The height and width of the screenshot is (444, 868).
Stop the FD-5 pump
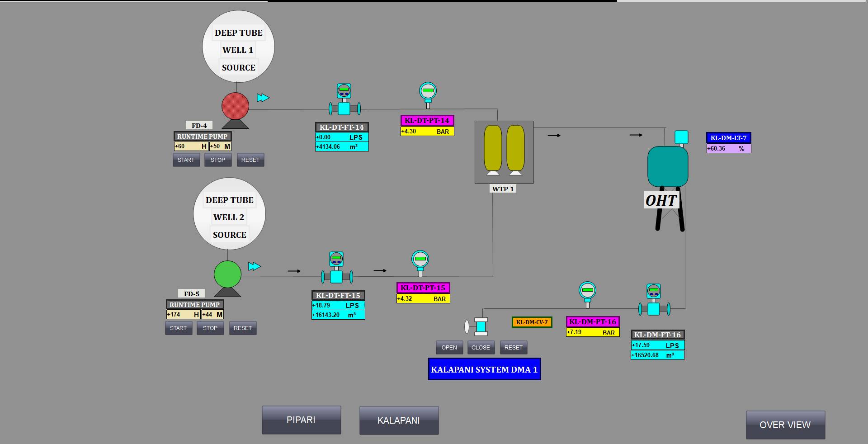210,328
